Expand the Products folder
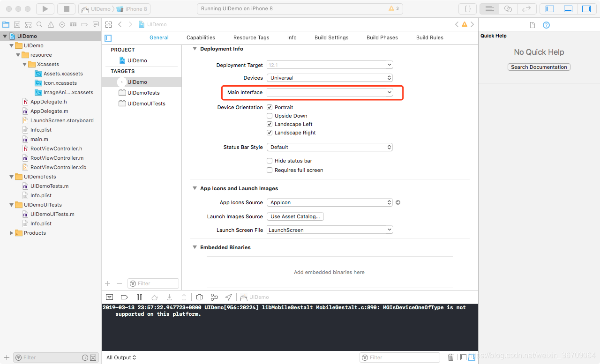 pos(12,233)
